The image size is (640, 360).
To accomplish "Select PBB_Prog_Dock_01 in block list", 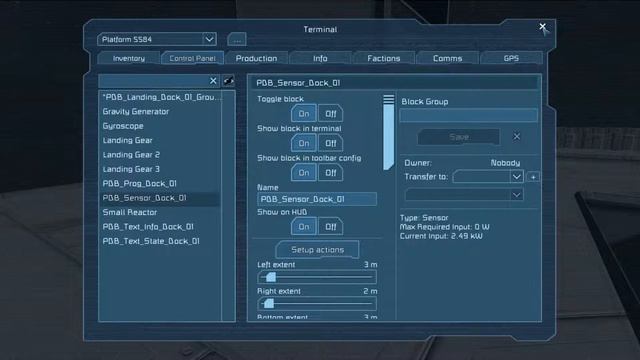I will pyautogui.click(x=160, y=184).
